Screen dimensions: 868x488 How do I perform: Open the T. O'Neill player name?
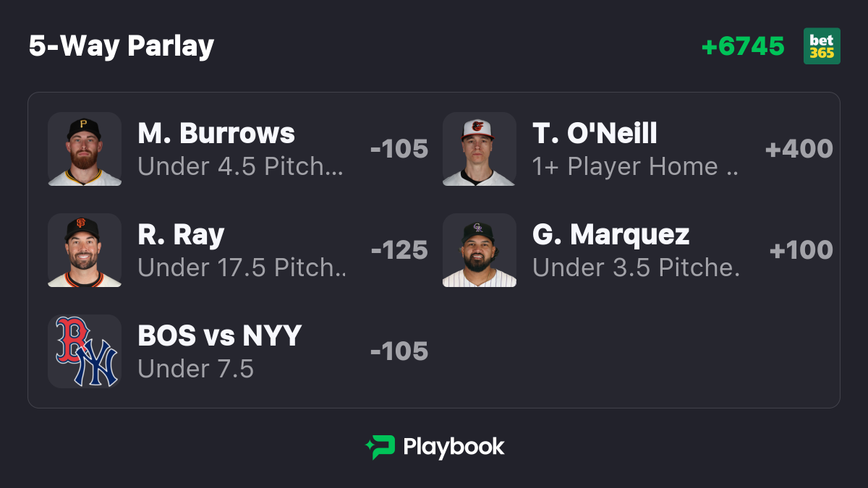tap(595, 133)
